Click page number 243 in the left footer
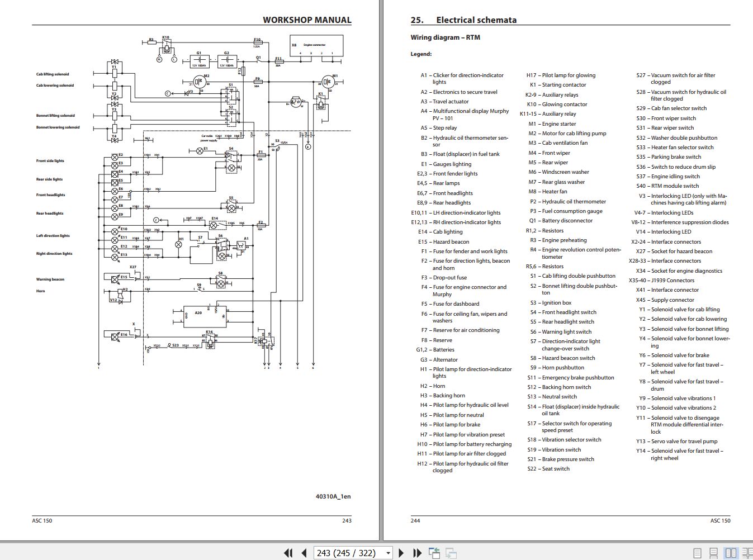The width and height of the screenshot is (753, 560). tap(347, 520)
